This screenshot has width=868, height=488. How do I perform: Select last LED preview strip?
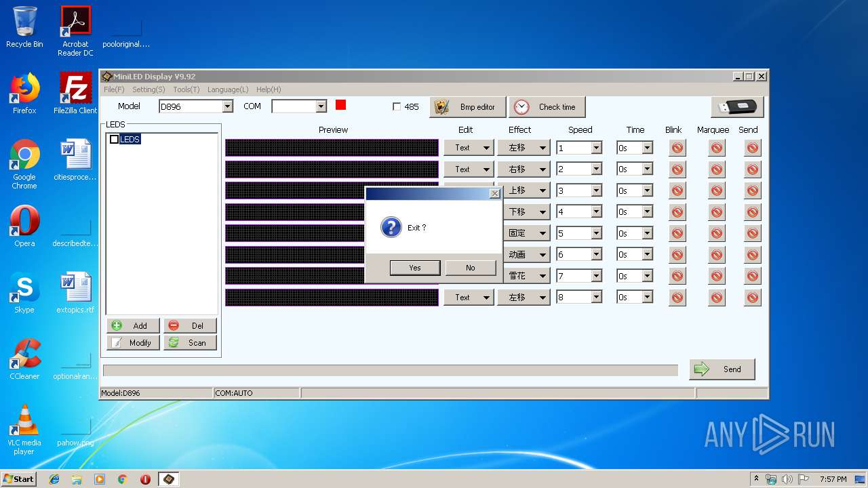(332, 297)
